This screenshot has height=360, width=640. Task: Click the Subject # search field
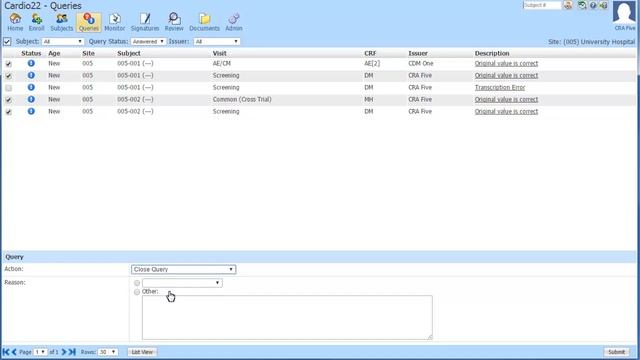click(542, 5)
